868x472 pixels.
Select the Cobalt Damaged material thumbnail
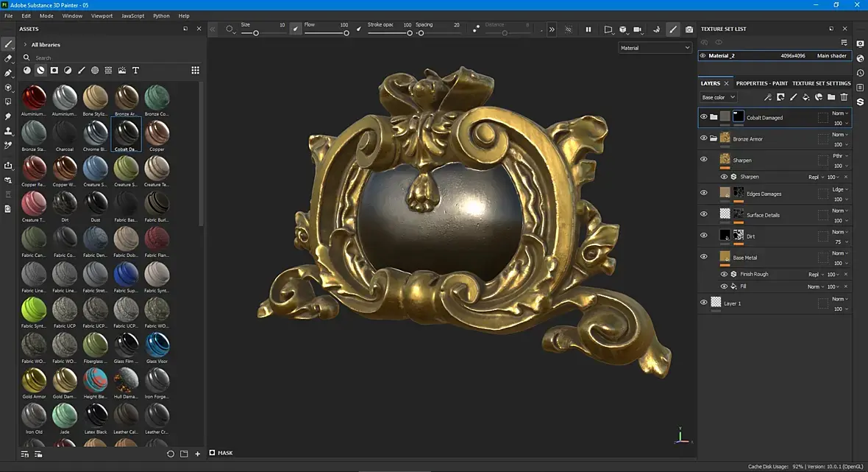126,133
